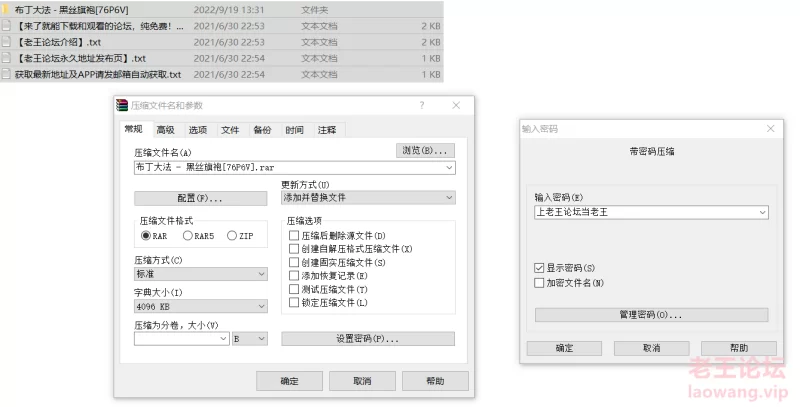This screenshot has height=407, width=800.
Task: Click 确定 in the archive dialog
Action: tap(289, 381)
